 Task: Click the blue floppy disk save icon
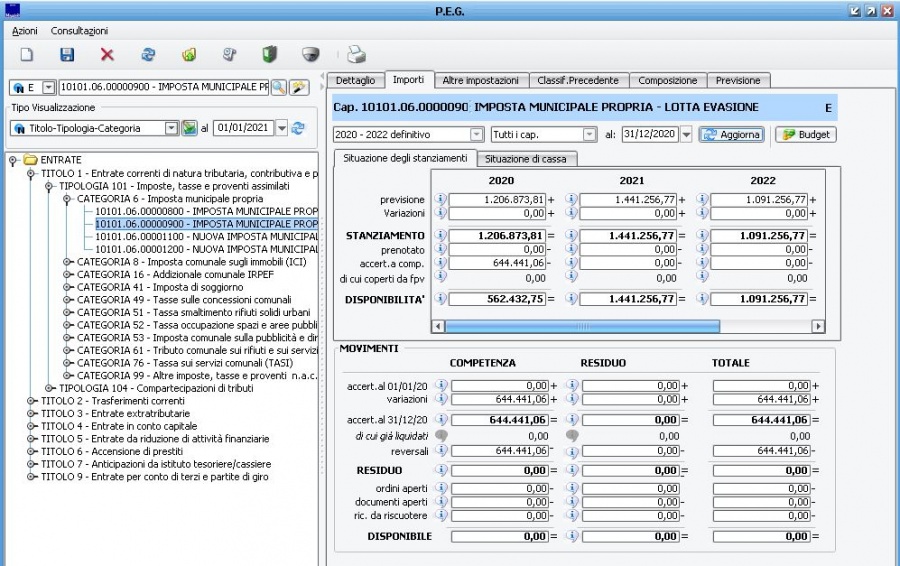tap(67, 56)
